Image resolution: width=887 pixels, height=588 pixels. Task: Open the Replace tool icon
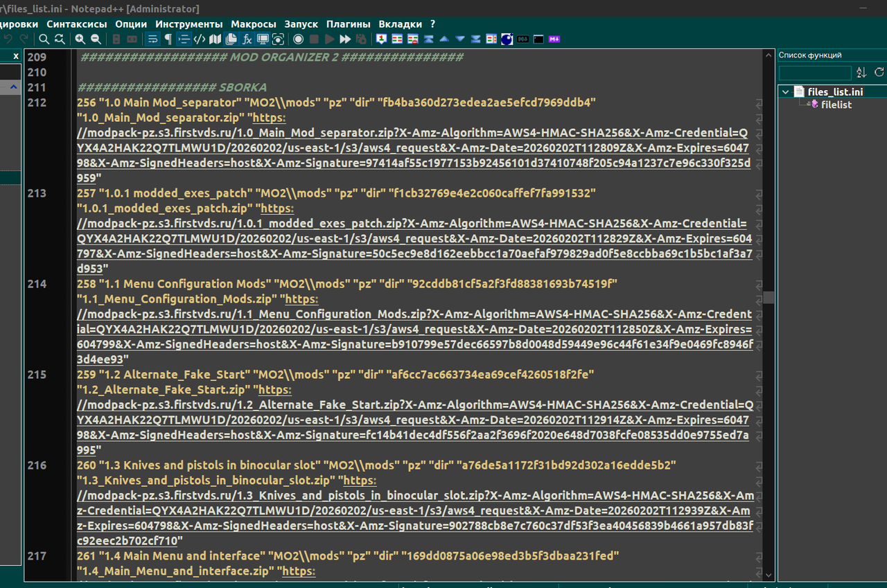coord(60,39)
